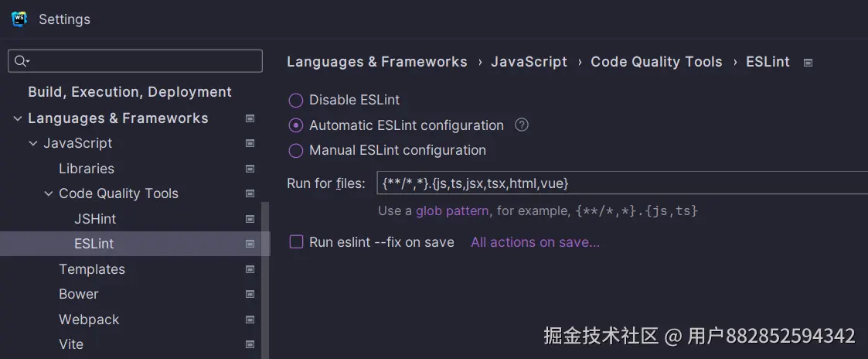This screenshot has height=359, width=868.
Task: Click the Run for files input field
Action: pos(618,183)
